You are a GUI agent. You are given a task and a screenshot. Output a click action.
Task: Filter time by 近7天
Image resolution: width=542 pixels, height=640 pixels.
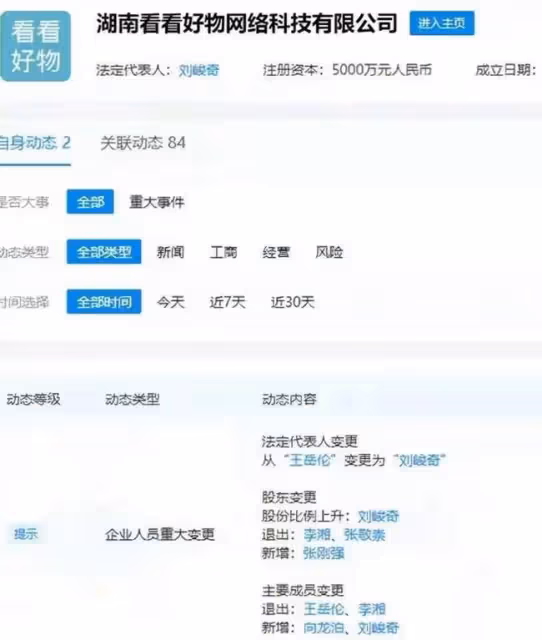[x=227, y=302]
